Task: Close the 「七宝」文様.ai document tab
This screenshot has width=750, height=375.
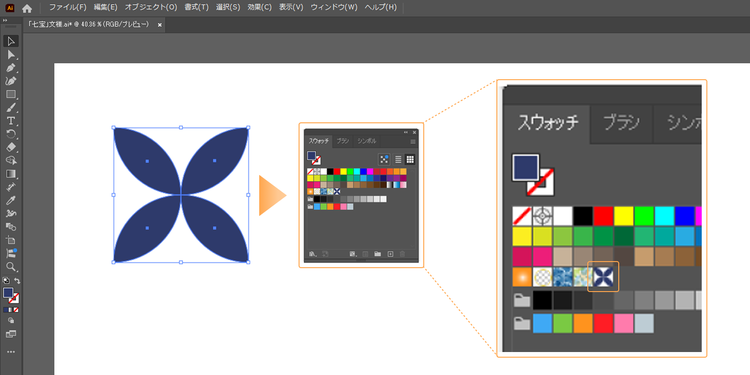Action: pos(160,25)
